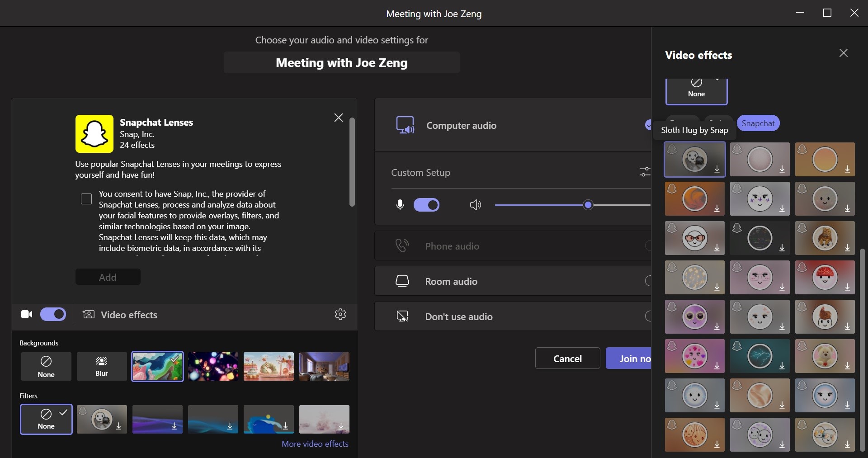Screen dimensions: 868x458
Task: Dismiss the Snapchat Lenses dialog
Action: pos(338,118)
